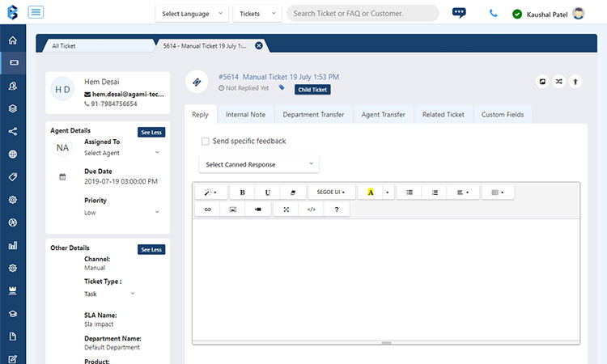The width and height of the screenshot is (607, 364).
Task: Toggle underline formatting in the editor
Action: (268, 193)
